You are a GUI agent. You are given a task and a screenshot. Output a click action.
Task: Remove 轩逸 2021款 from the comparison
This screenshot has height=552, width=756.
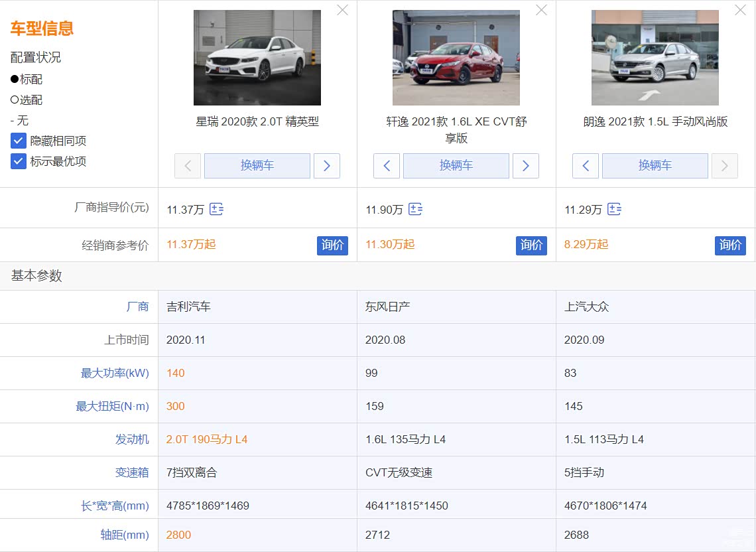[x=541, y=10]
